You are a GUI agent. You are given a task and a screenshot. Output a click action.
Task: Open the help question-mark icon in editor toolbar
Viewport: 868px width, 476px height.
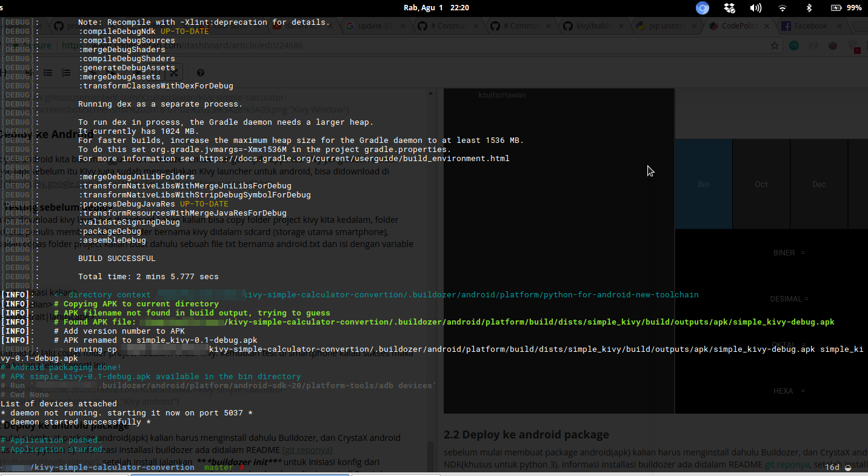(201, 73)
